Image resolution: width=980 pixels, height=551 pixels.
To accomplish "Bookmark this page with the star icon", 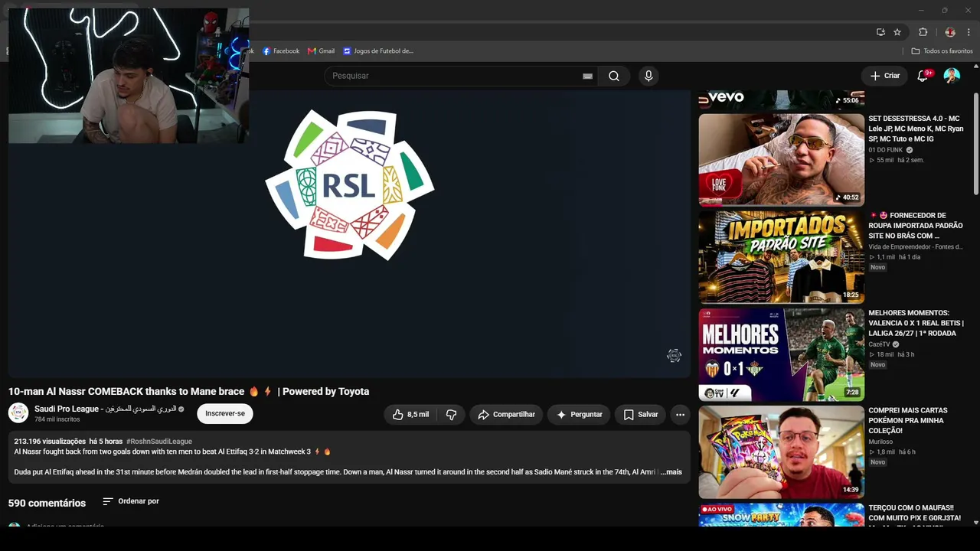I will click(897, 32).
